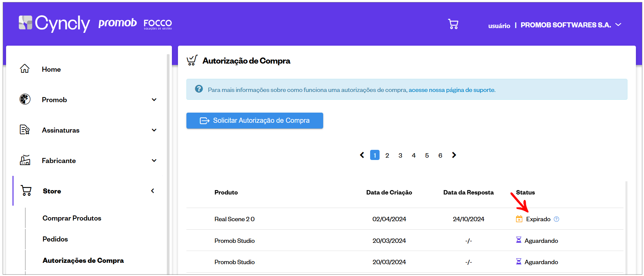Click the Assinaturas document icon
The height and width of the screenshot is (276, 644).
coord(25,130)
